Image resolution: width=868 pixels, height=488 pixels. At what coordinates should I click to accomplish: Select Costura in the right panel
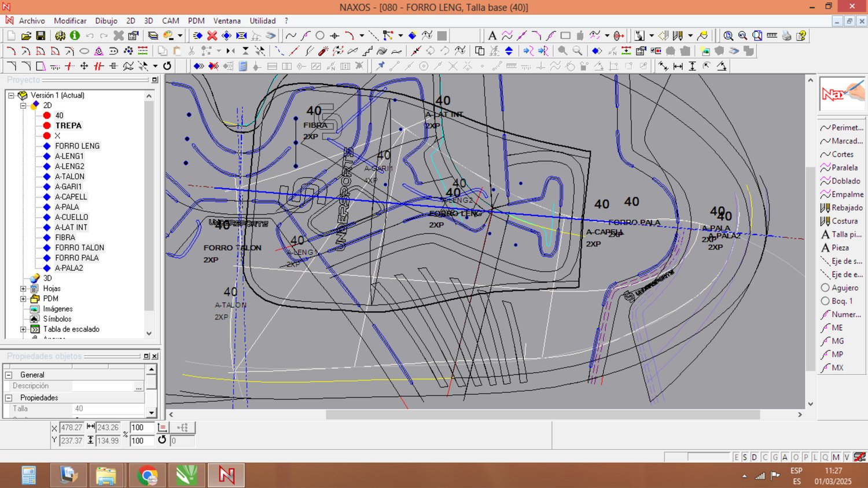click(x=844, y=221)
